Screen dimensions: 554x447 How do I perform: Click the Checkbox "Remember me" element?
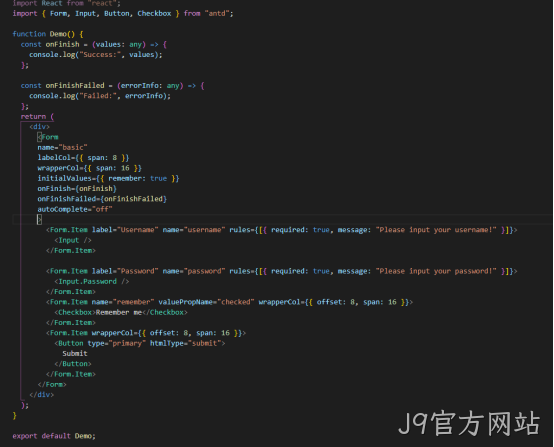[x=121, y=312]
